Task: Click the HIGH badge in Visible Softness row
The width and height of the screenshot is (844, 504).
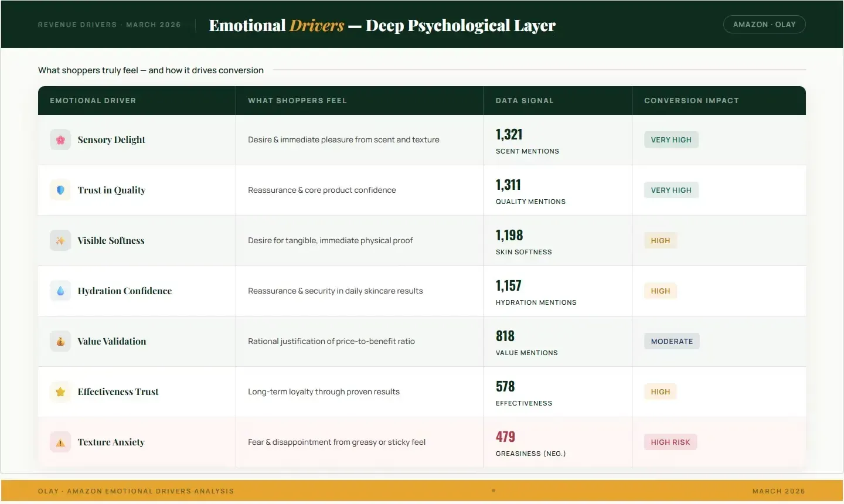Action: tap(661, 241)
